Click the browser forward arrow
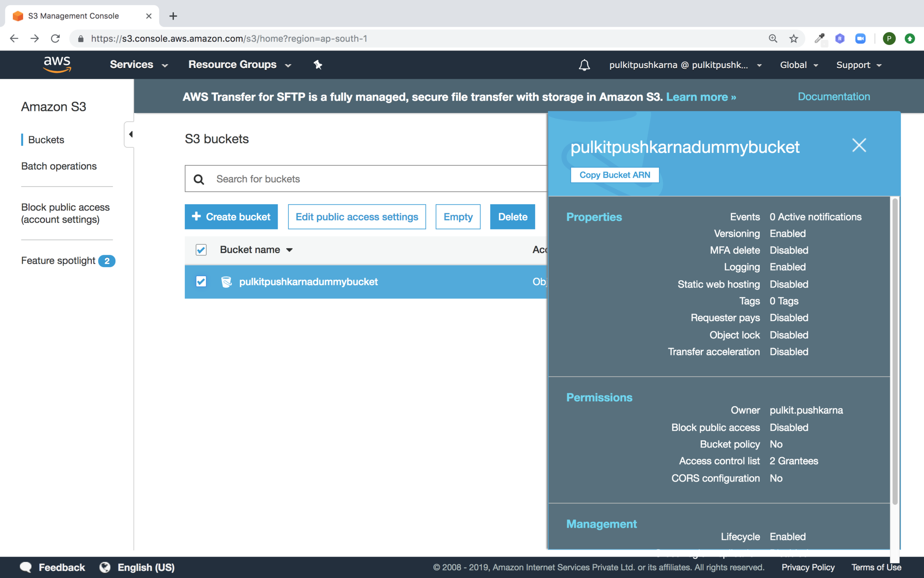924x578 pixels. point(35,39)
